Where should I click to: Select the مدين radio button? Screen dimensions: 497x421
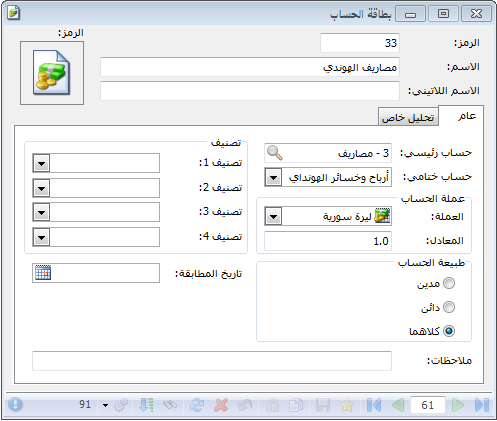[x=449, y=283]
